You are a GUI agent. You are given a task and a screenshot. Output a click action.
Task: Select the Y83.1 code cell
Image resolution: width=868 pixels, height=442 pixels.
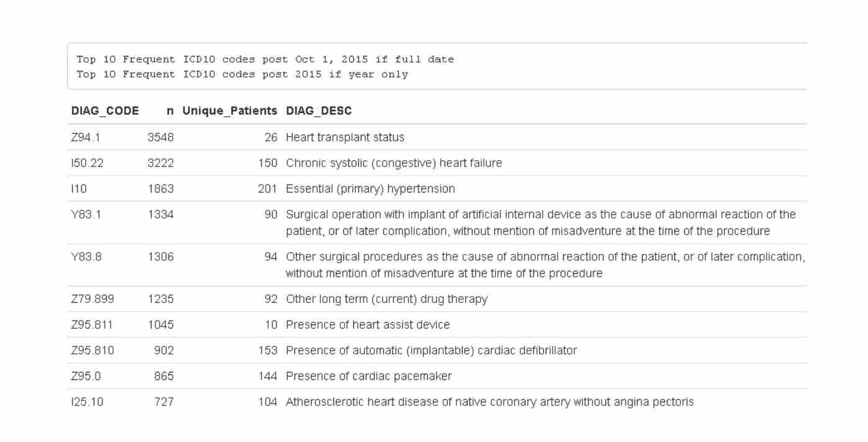click(86, 215)
